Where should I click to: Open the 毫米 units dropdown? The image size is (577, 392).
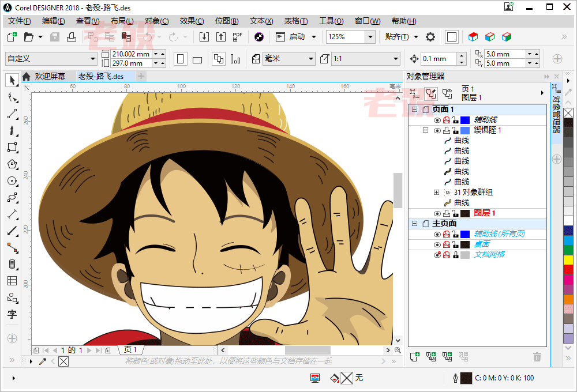tap(311, 59)
